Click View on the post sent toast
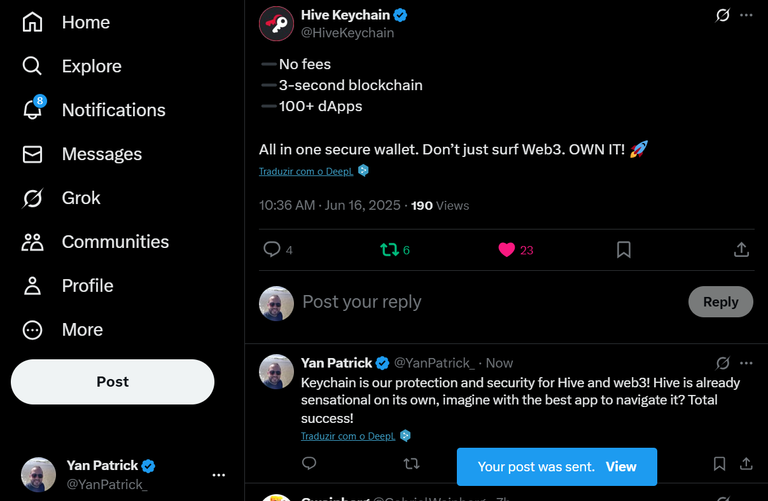 click(x=621, y=467)
